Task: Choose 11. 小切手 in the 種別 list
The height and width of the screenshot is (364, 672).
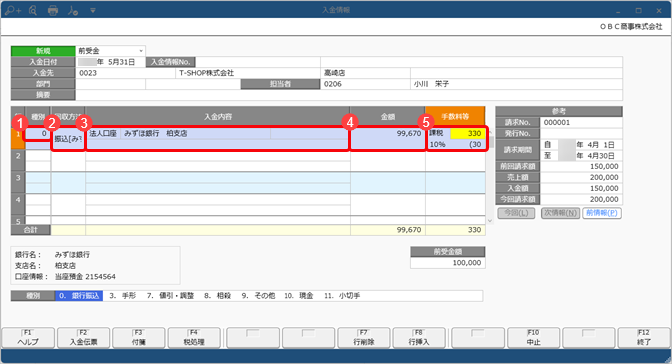Action: coord(342,296)
